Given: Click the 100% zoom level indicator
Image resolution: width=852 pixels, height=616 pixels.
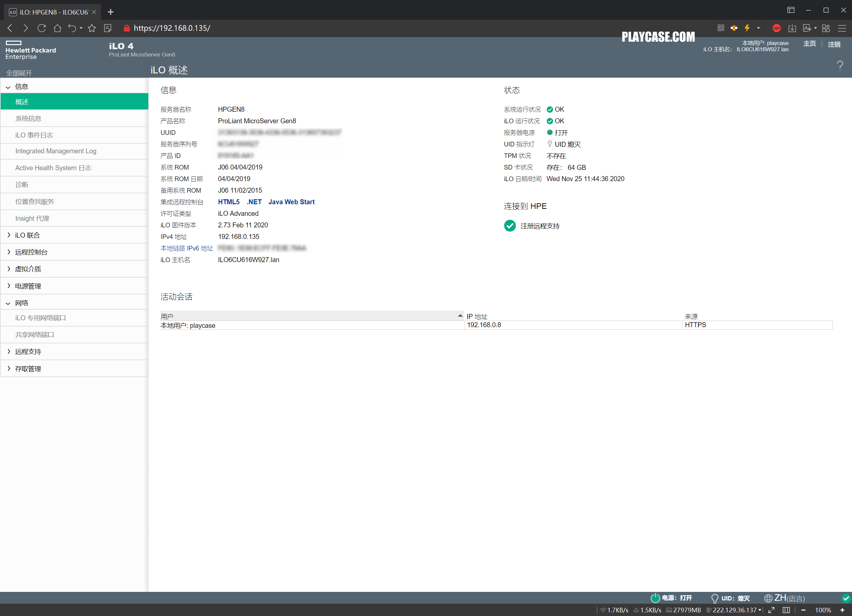Looking at the screenshot, I should tap(823, 610).
